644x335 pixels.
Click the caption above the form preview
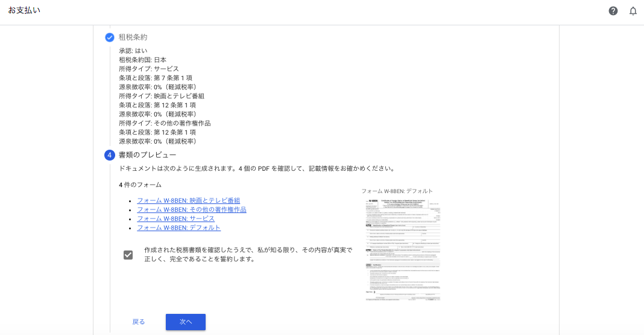[x=397, y=191]
